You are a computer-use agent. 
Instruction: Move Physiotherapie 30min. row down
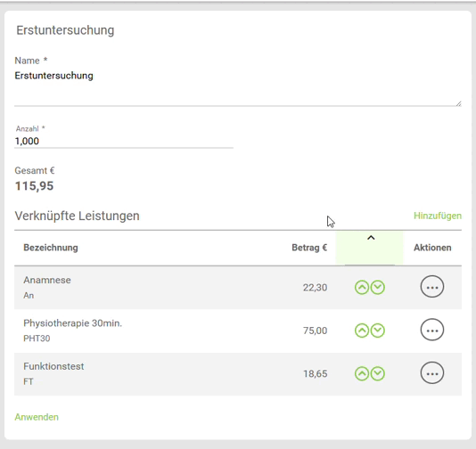coord(378,331)
